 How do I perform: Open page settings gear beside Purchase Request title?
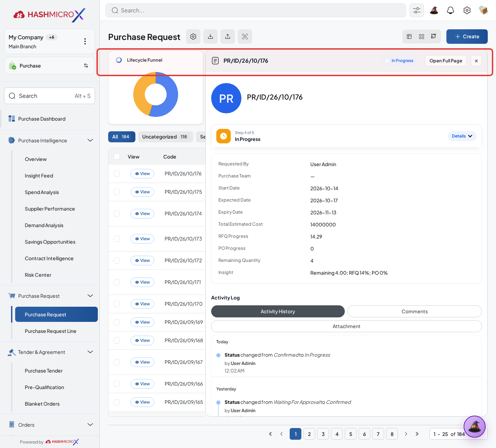(193, 37)
